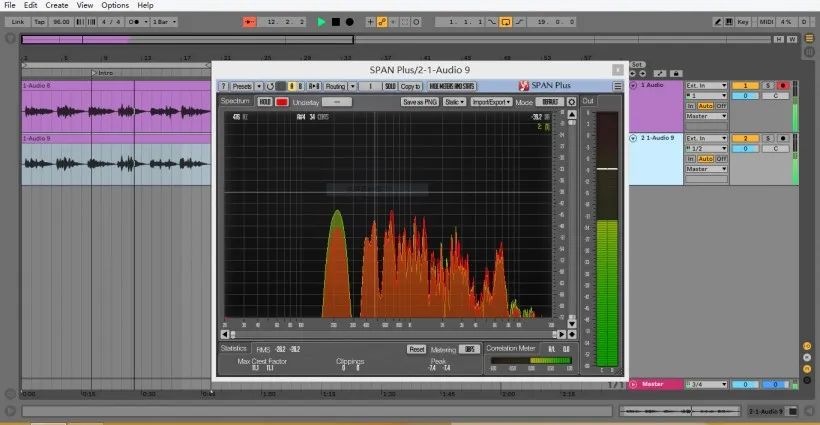Click Reset in the Statistics section
Image resolution: width=820 pixels, height=425 pixels.
pyautogui.click(x=416, y=349)
